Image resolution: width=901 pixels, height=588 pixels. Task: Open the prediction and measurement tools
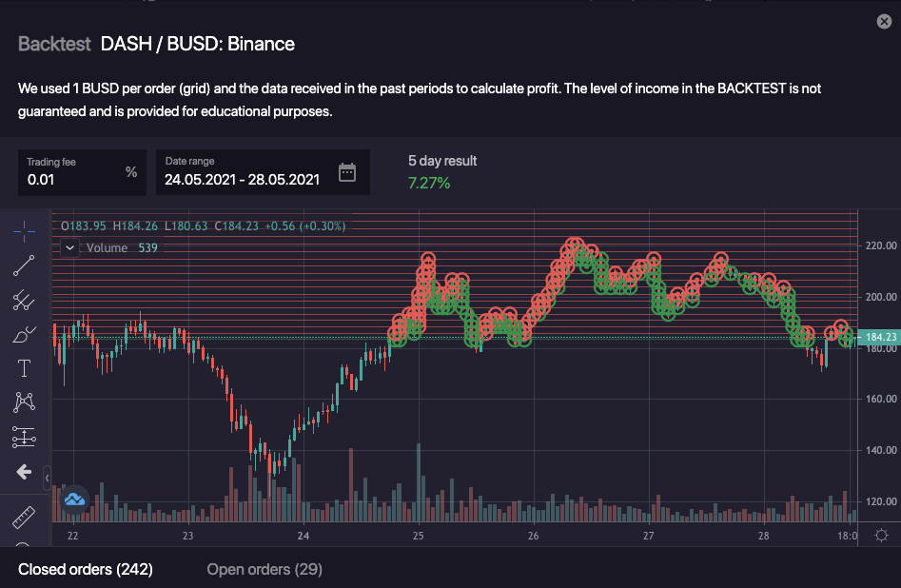pos(25,437)
